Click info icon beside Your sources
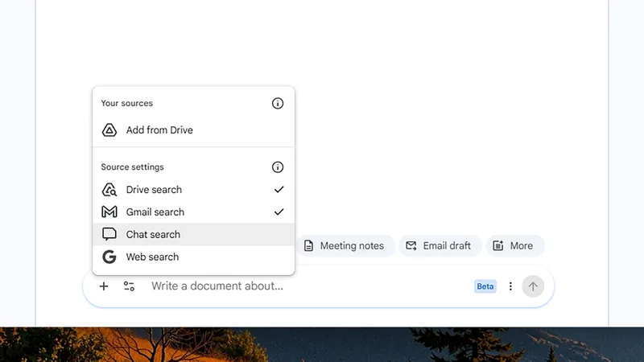The image size is (644, 362). 278,104
